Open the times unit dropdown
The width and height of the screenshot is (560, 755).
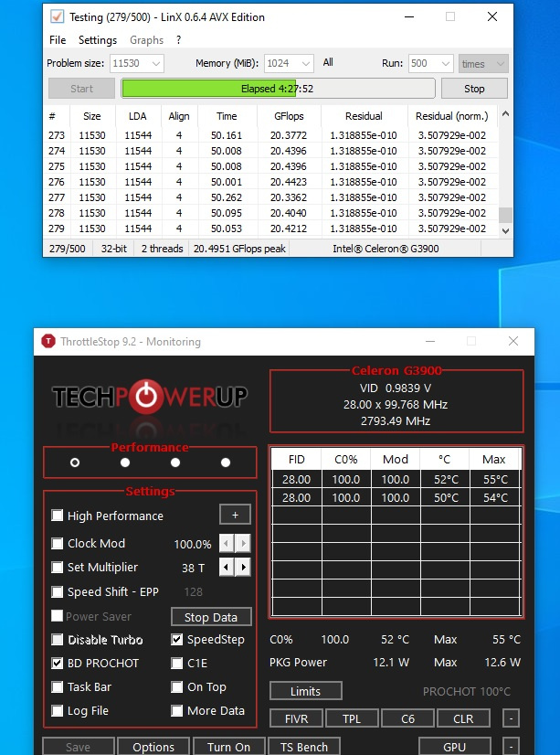[x=483, y=64]
